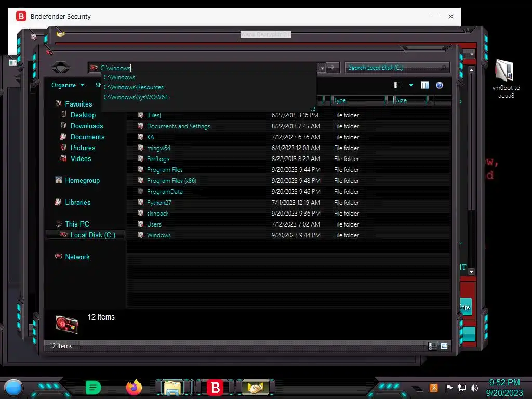The width and height of the screenshot is (532, 399).
Task: Click the Copy button in Wana Decryptor window
Action: (465, 307)
